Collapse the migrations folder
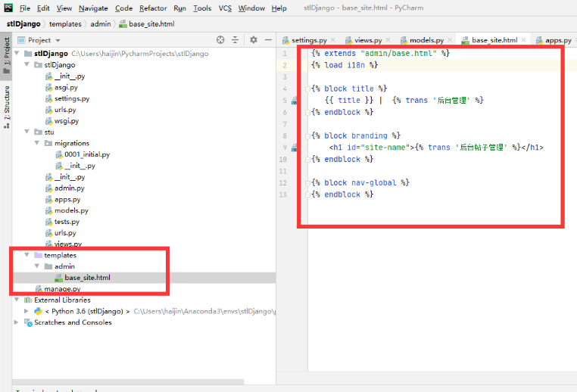The image size is (577, 392). coord(37,143)
